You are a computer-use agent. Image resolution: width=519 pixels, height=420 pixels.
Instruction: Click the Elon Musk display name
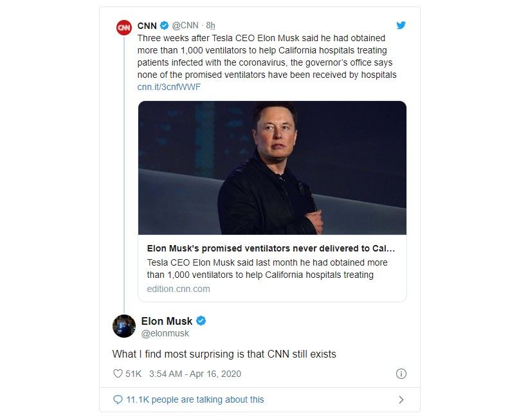pyautogui.click(x=167, y=321)
